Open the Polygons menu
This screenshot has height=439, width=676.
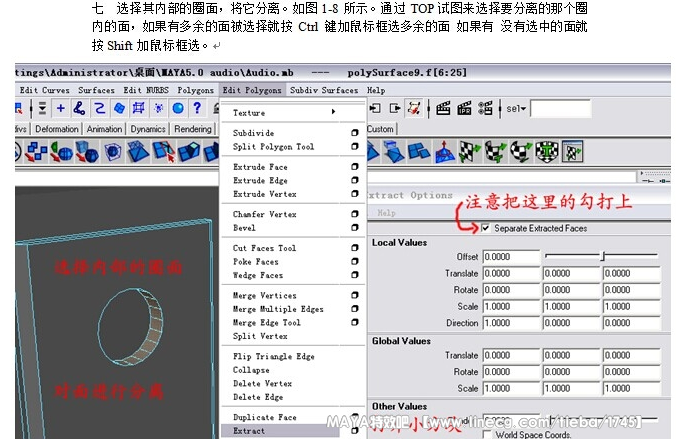coord(195,90)
